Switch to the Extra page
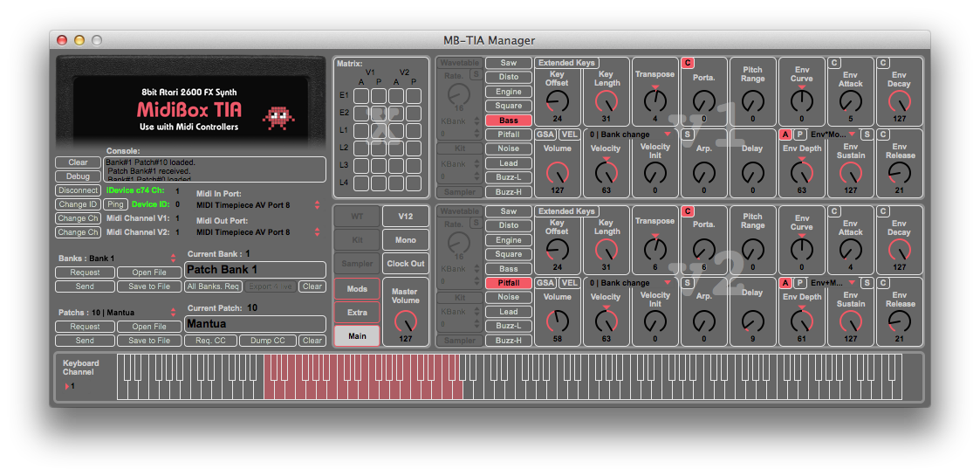This screenshot has height=476, width=980. pos(357,313)
